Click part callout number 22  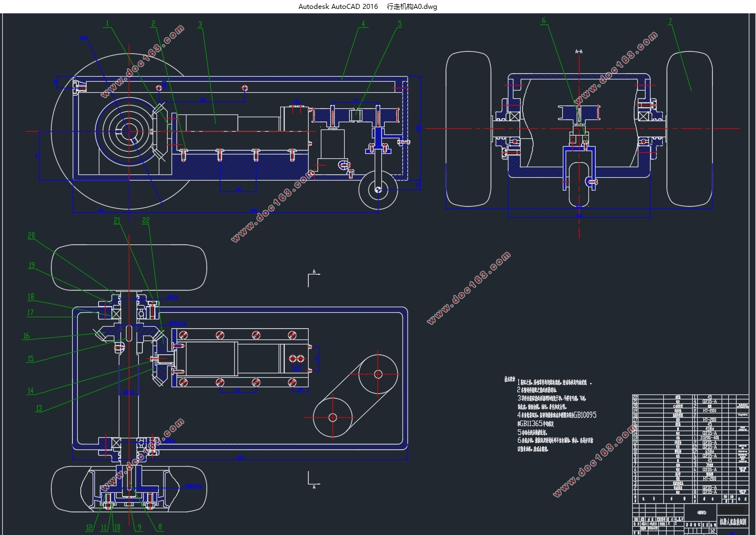(145, 221)
